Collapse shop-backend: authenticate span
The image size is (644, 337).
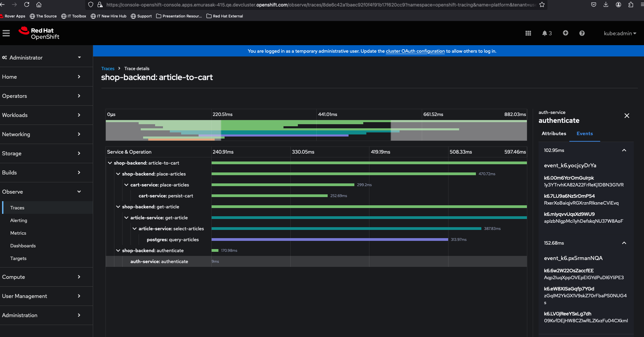click(118, 250)
